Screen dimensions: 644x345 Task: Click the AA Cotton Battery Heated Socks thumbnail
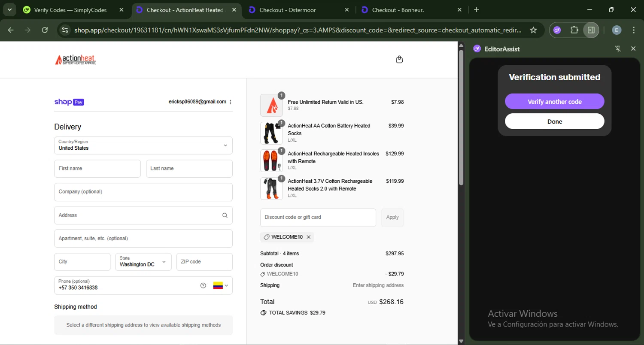pyautogui.click(x=271, y=133)
